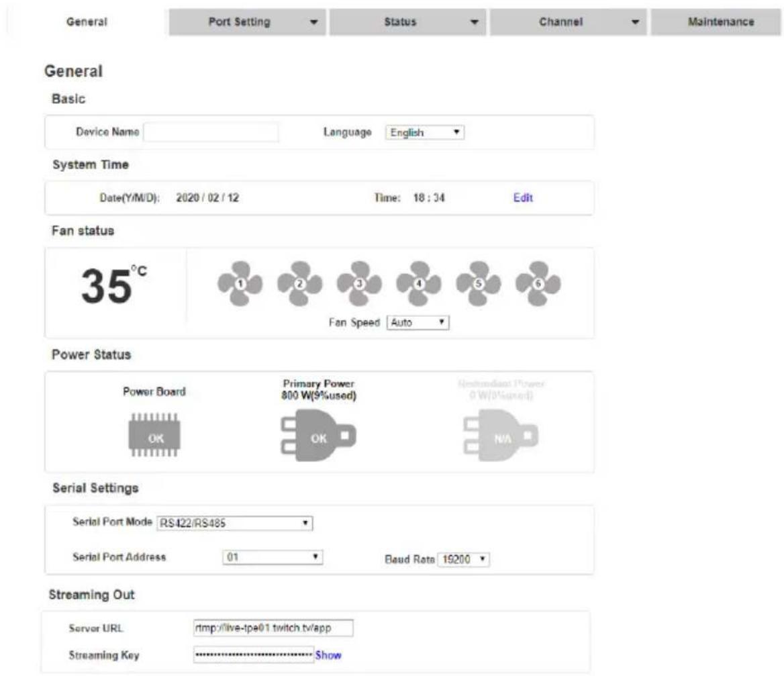Expand the Port Setting menu arrow
The image size is (784, 676).
click(314, 22)
